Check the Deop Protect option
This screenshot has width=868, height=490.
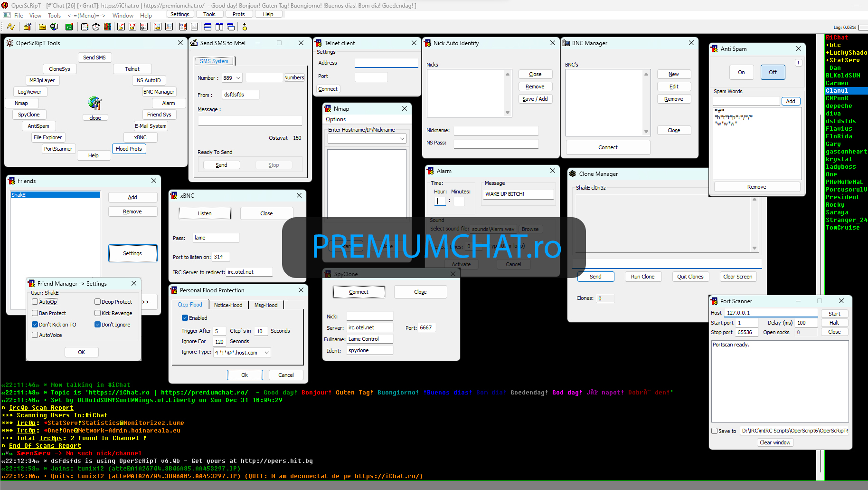point(97,302)
